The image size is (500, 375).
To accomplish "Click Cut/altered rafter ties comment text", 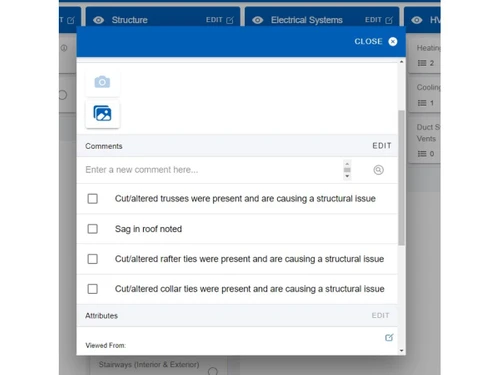I will [x=249, y=259].
